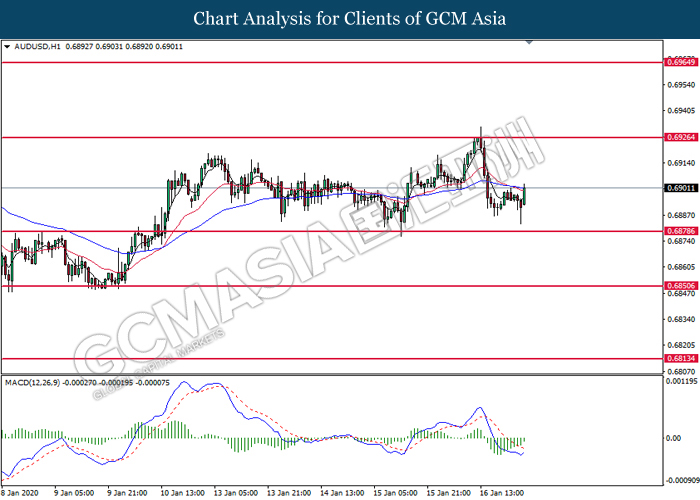Click the current price tag 0.69011
The height and width of the screenshot is (500, 700).
(x=678, y=188)
